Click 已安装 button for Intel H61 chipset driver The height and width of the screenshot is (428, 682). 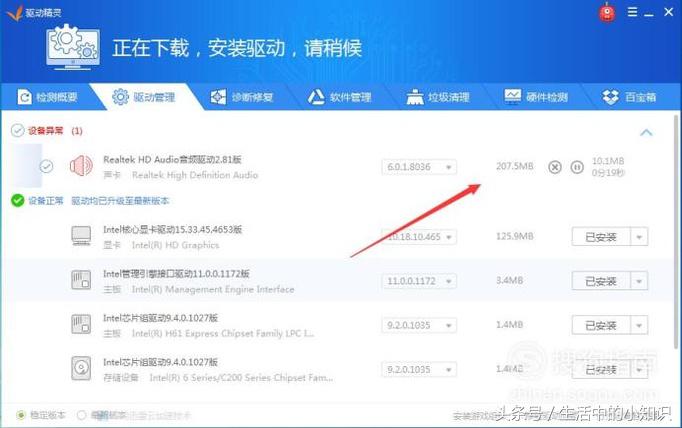(x=600, y=325)
